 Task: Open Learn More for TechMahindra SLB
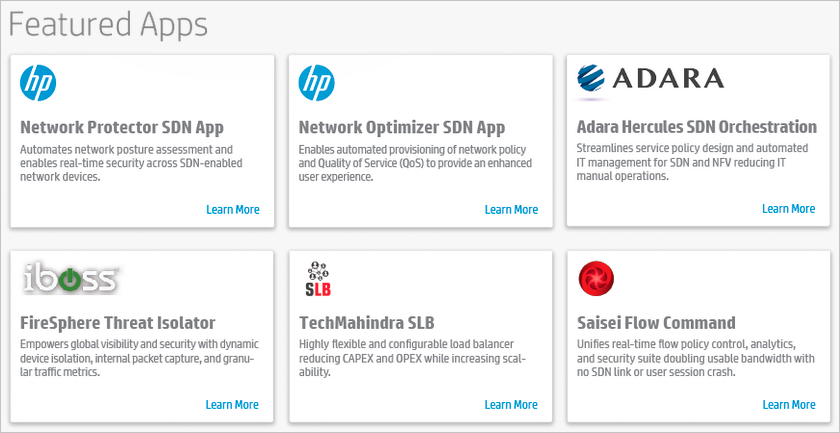coord(511,405)
